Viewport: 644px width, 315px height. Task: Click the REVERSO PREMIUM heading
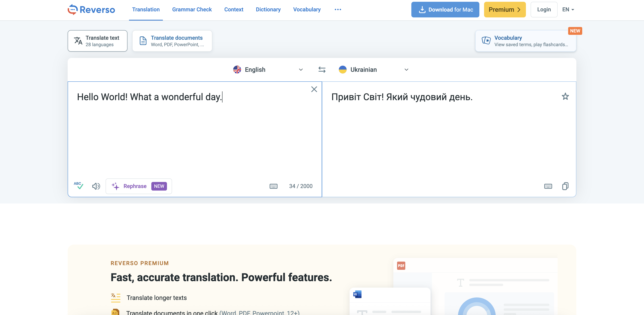(140, 263)
